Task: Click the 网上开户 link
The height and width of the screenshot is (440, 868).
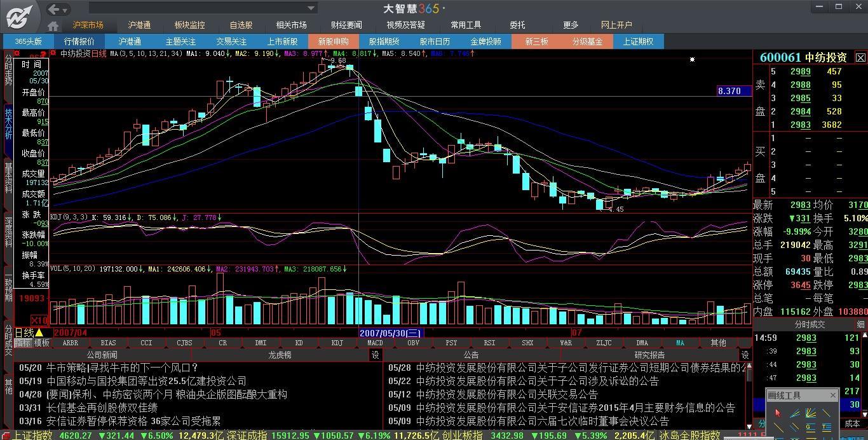Action: [x=616, y=25]
